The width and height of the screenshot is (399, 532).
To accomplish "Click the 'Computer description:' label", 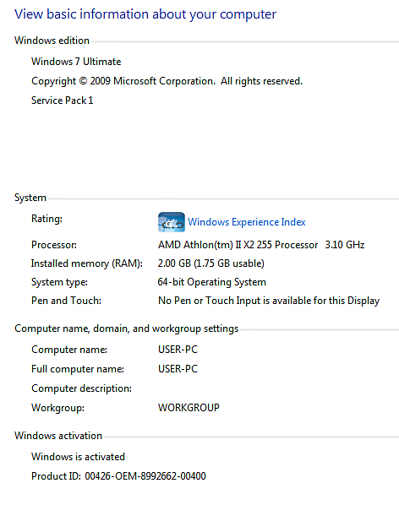I will tap(81, 388).
